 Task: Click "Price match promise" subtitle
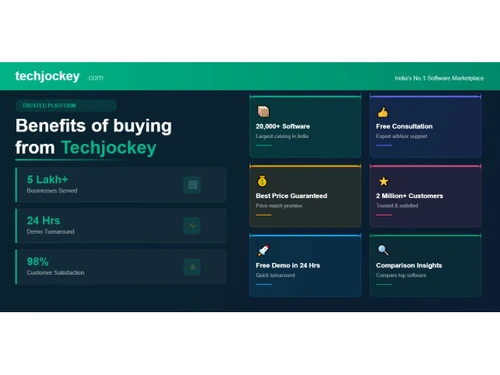pyautogui.click(x=279, y=206)
